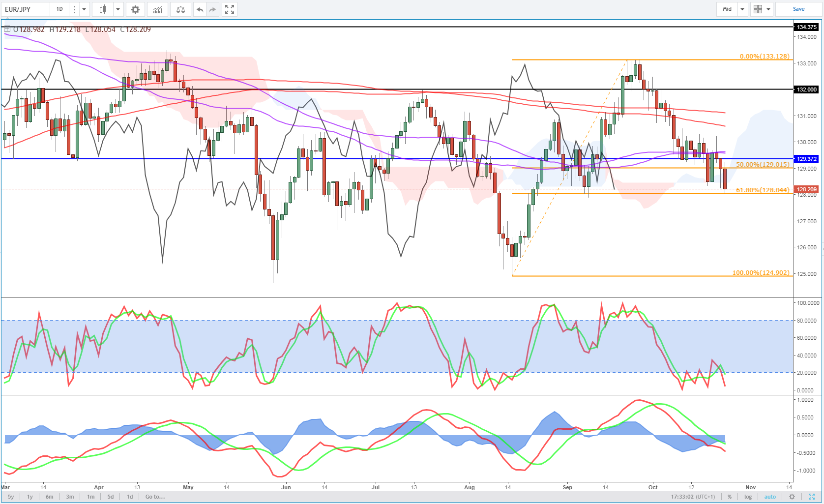
Task: Toggle log scale mode
Action: click(x=748, y=497)
